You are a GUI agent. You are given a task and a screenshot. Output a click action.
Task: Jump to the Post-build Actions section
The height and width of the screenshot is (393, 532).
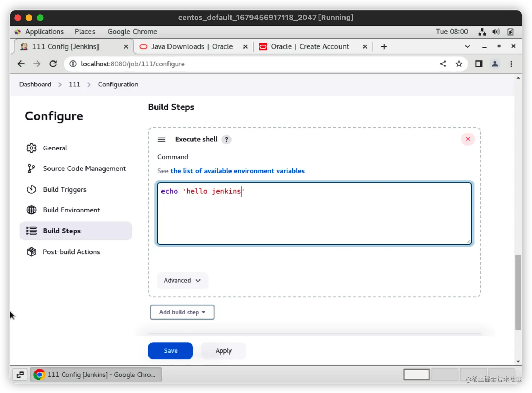76,252
